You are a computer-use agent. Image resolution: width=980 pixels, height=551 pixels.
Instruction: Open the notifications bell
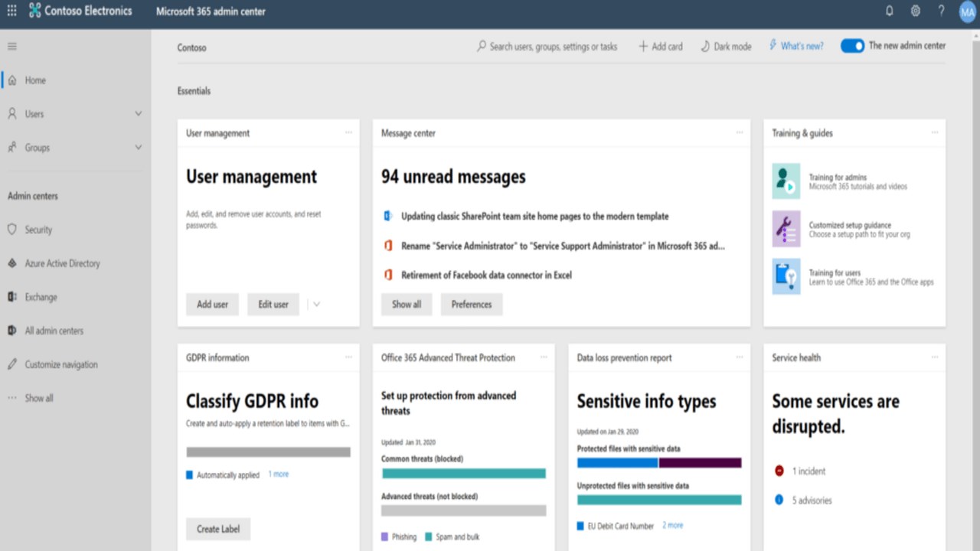coord(889,11)
